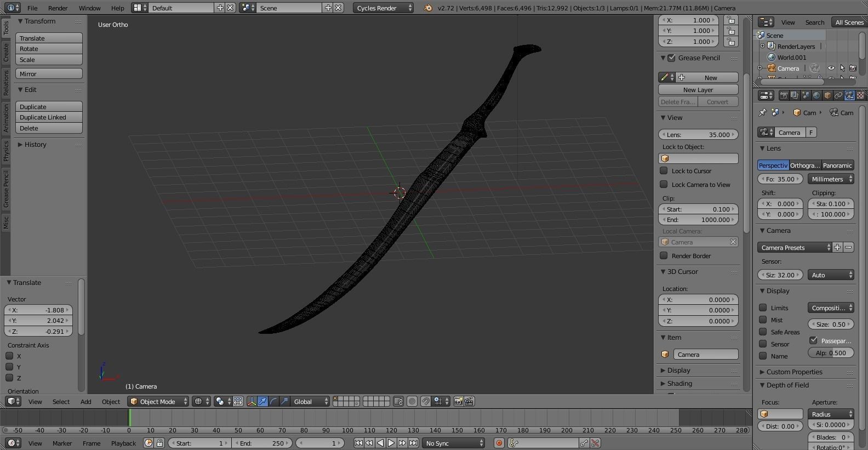
Task: Adjust the display Size 0.50 field
Action: point(831,324)
